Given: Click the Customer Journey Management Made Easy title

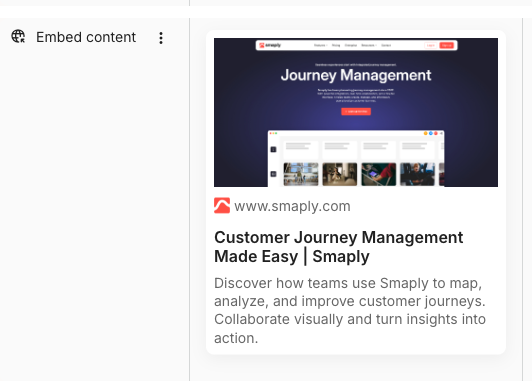Looking at the screenshot, I should [x=339, y=247].
